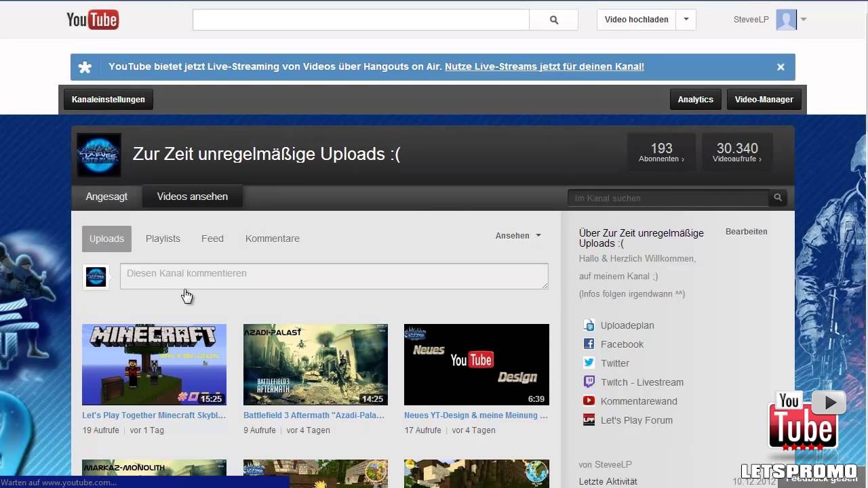This screenshot has height=488, width=868.
Task: Expand the 30.340 Videoaufrufe counter
Action: [x=737, y=152]
